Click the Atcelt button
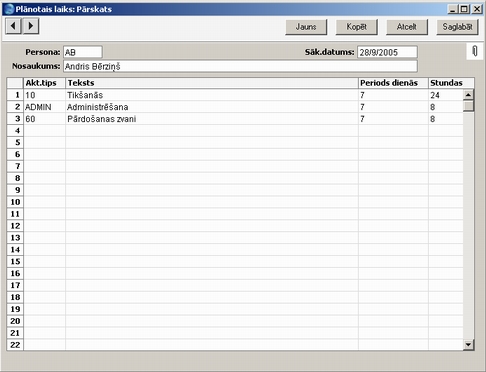Viewport: 486px width, 372px height. click(x=407, y=27)
